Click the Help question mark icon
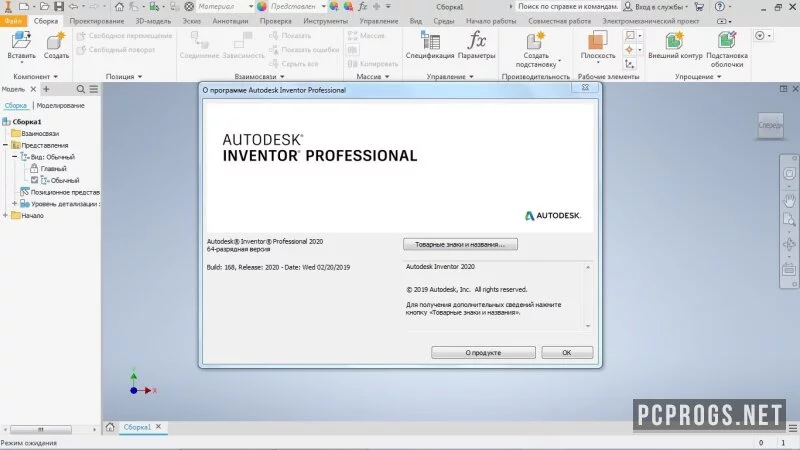The image size is (800, 450). [x=719, y=7]
